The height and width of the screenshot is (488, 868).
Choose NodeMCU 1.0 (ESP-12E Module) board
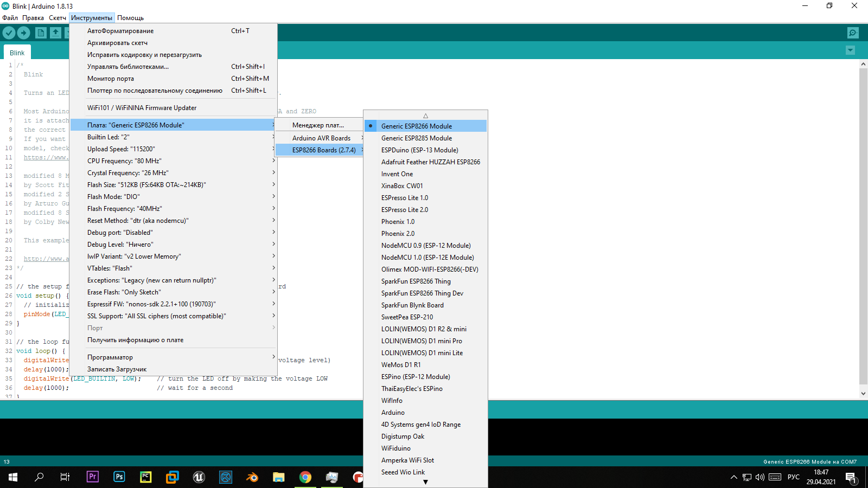pyautogui.click(x=425, y=258)
